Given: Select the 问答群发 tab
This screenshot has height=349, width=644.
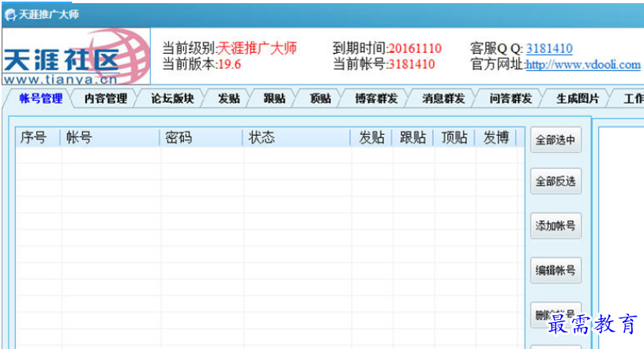Looking at the screenshot, I should click(510, 99).
